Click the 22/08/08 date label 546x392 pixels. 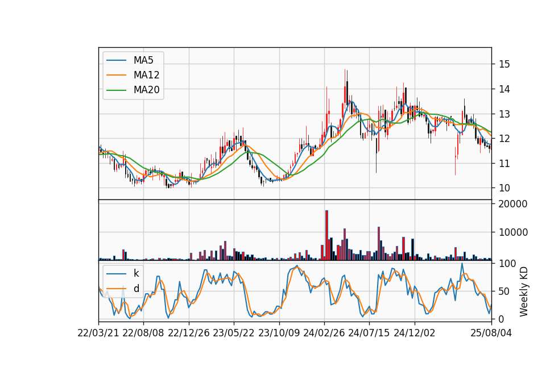click(x=143, y=333)
